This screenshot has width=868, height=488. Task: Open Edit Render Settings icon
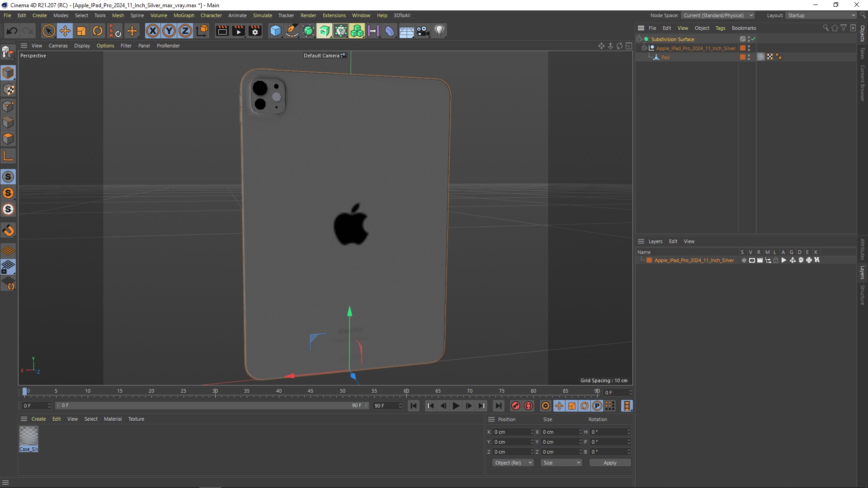point(255,31)
